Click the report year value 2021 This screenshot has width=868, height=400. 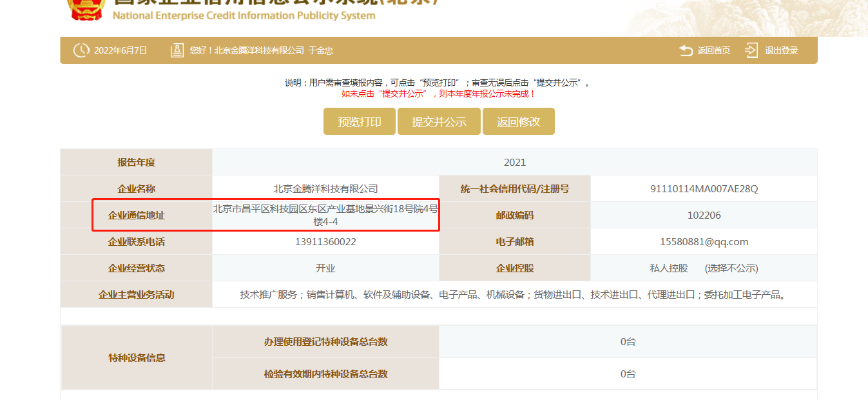coord(515,163)
